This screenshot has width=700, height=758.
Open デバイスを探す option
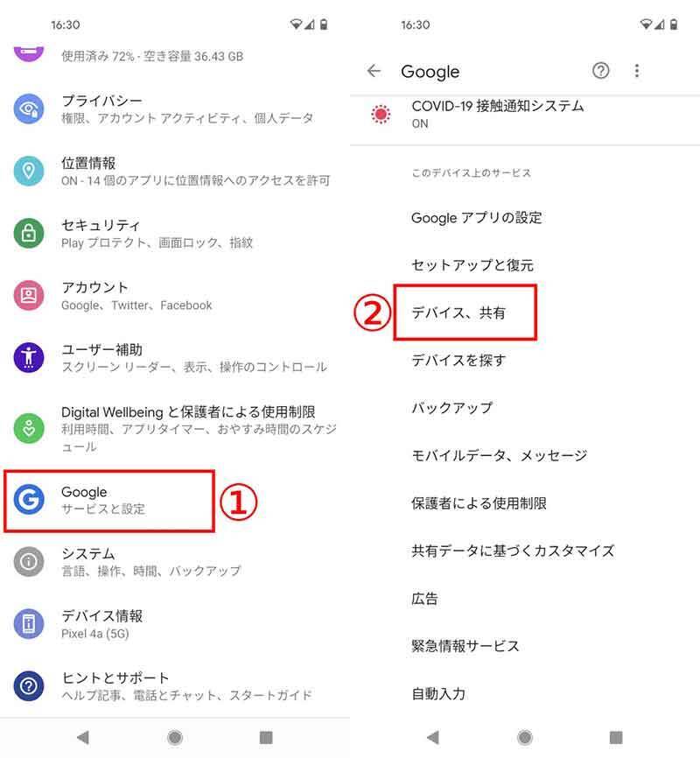pyautogui.click(x=458, y=360)
